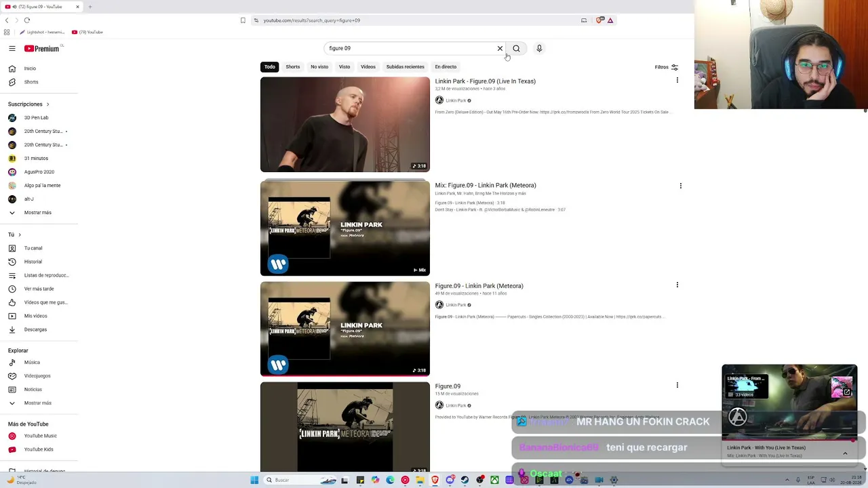Bookmark this page in the address bar
The image size is (868, 488).
click(x=243, y=20)
